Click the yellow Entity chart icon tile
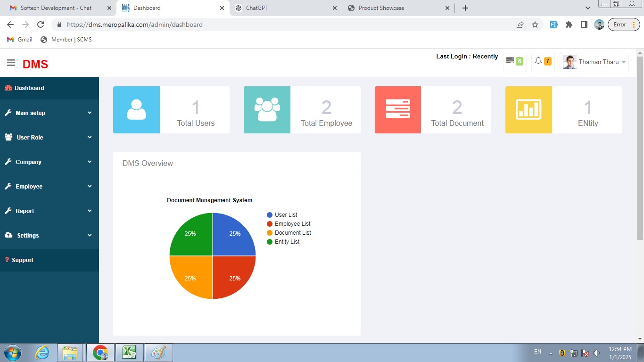The width and height of the screenshot is (644, 362). tap(528, 110)
